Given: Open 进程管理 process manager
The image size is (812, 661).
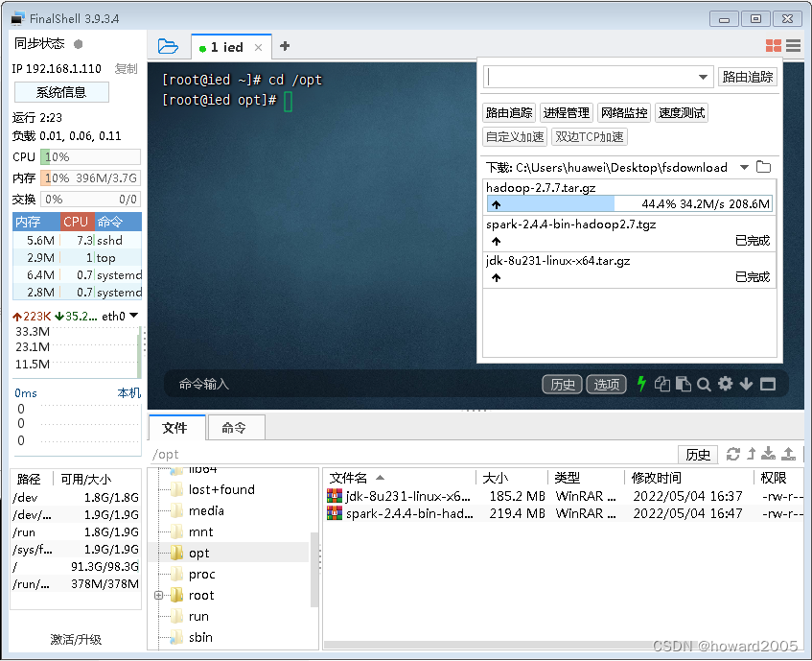Looking at the screenshot, I should point(566,113).
